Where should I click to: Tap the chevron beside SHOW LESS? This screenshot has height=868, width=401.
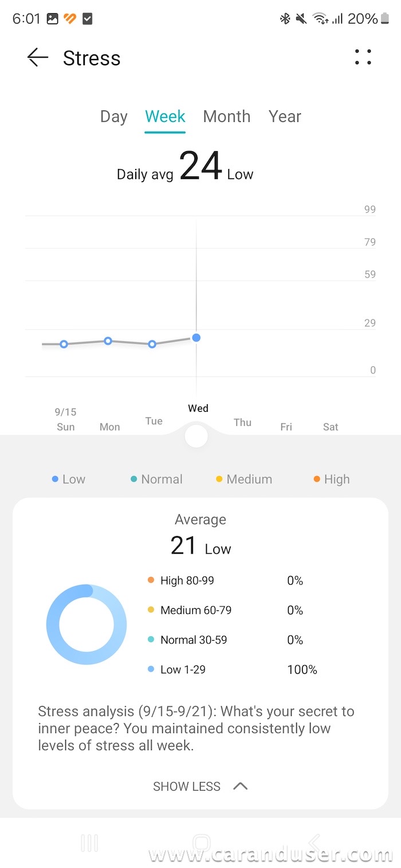coord(241,786)
